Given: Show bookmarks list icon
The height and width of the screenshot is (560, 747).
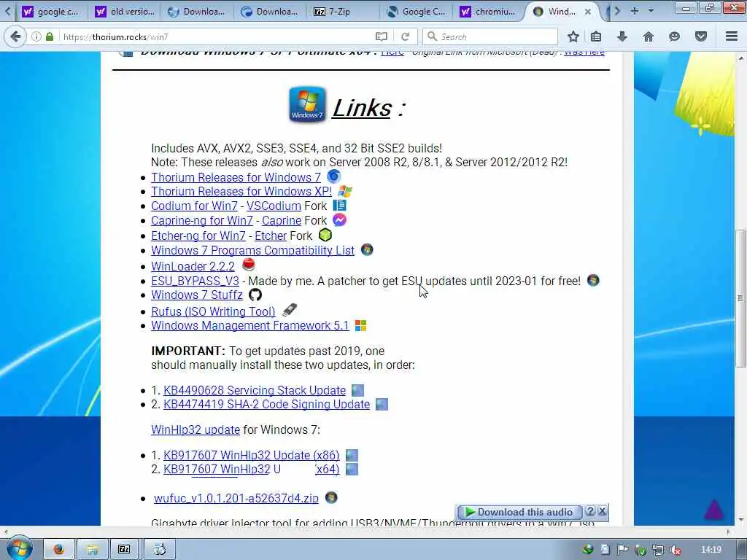Looking at the screenshot, I should point(596,36).
